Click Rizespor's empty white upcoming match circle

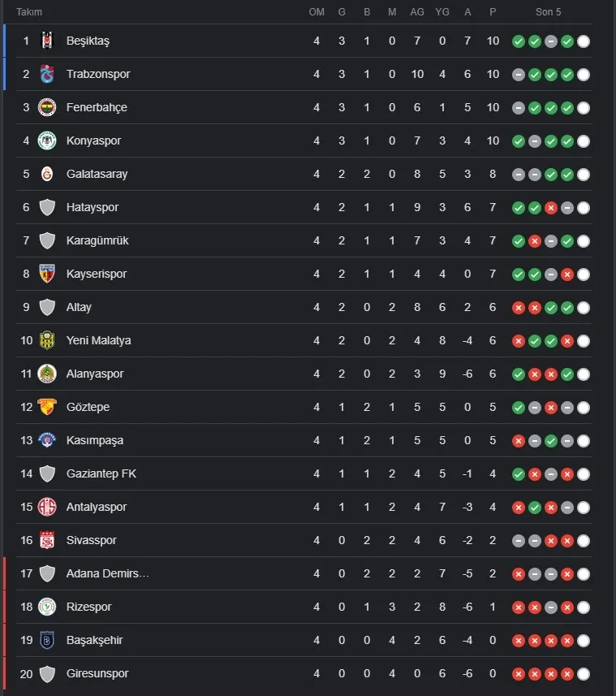pyautogui.click(x=583, y=607)
